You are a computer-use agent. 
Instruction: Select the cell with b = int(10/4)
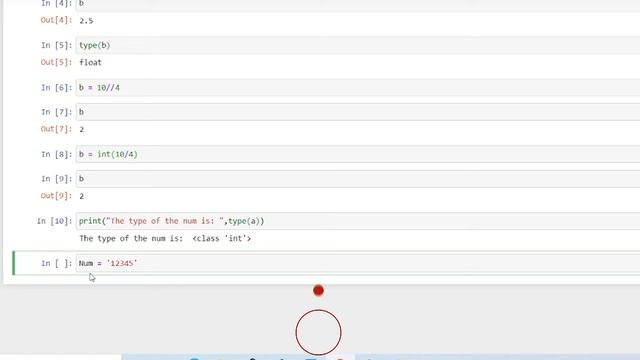pos(358,154)
